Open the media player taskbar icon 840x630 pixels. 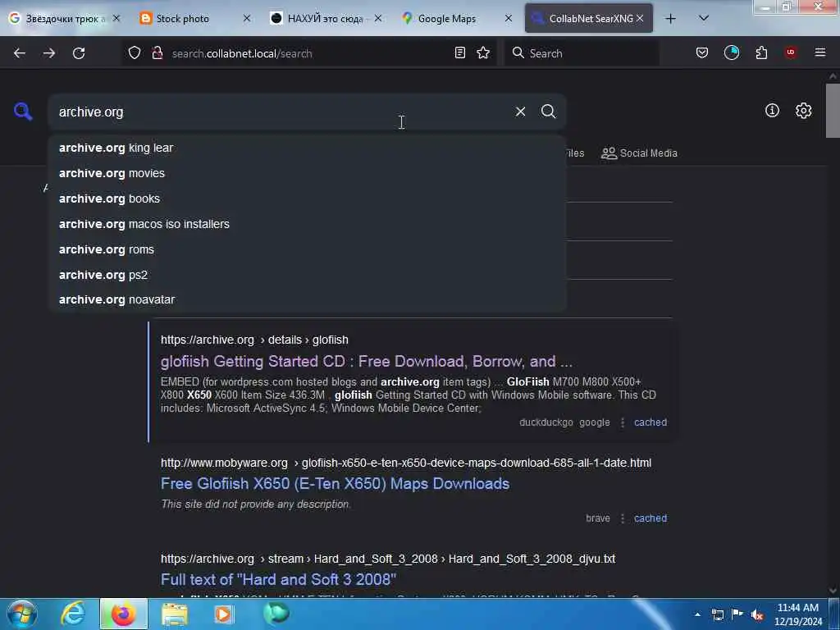224,614
